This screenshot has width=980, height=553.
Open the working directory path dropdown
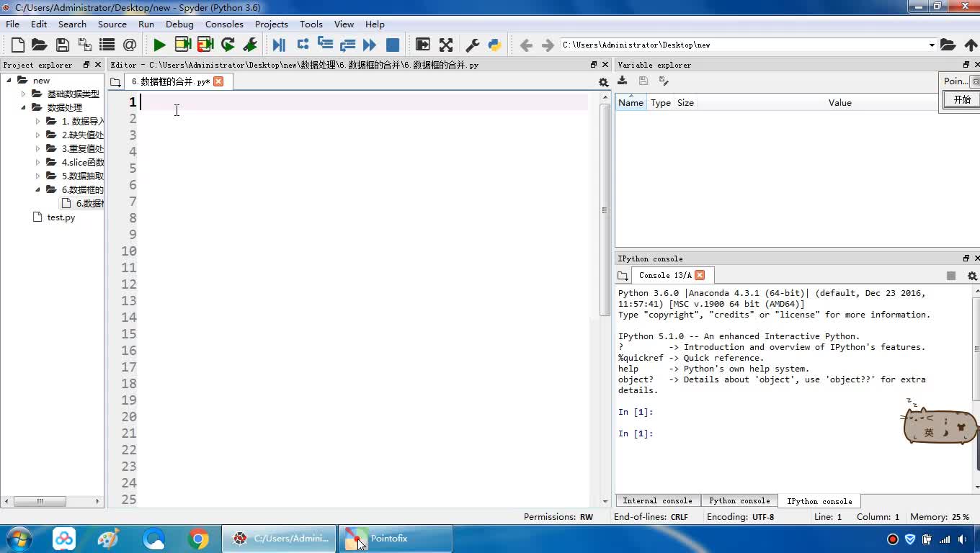click(x=931, y=45)
